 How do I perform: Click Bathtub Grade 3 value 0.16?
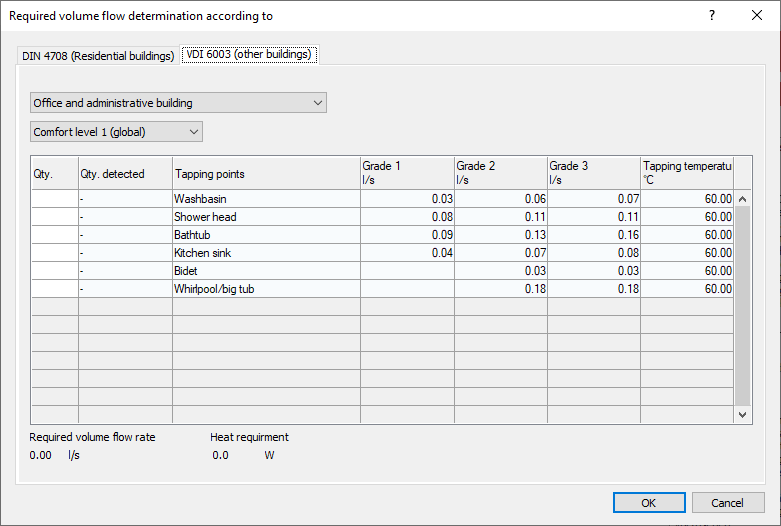(594, 235)
